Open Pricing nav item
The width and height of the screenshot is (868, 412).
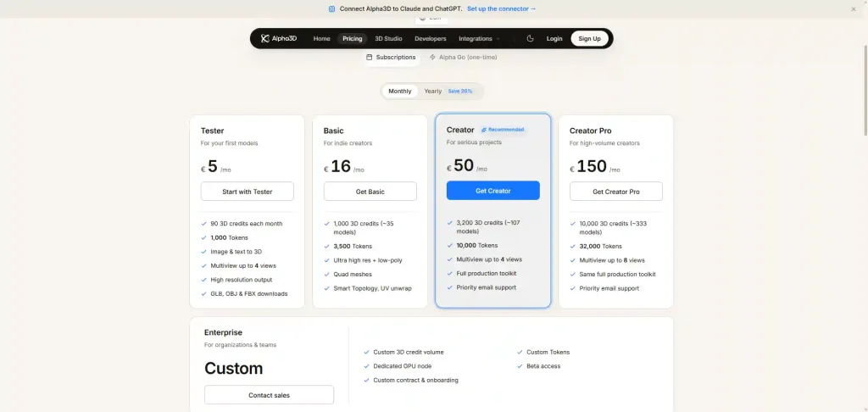click(352, 39)
